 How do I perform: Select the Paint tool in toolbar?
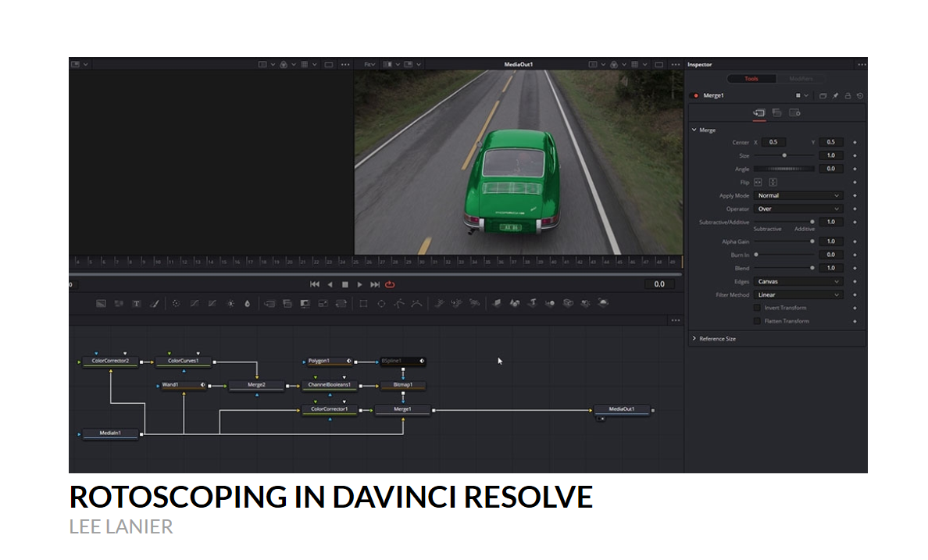[x=155, y=304]
